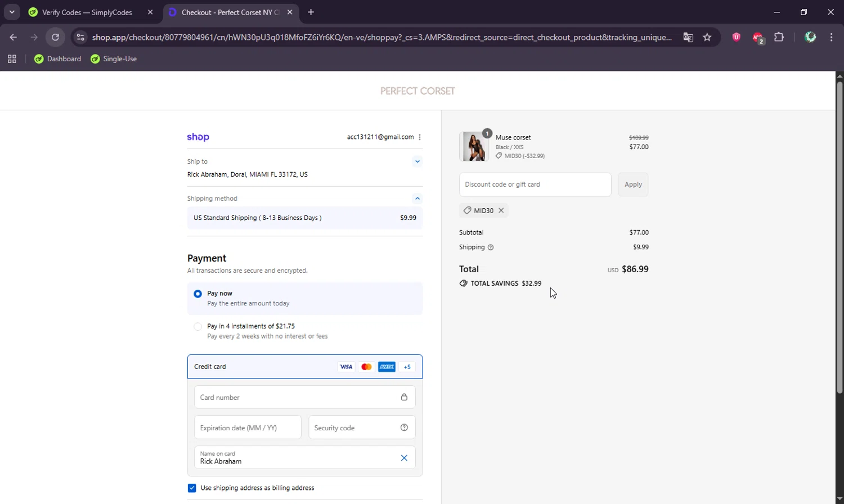Open the apps grid in bookmarks bar
The image size is (844, 504).
[x=12, y=58]
